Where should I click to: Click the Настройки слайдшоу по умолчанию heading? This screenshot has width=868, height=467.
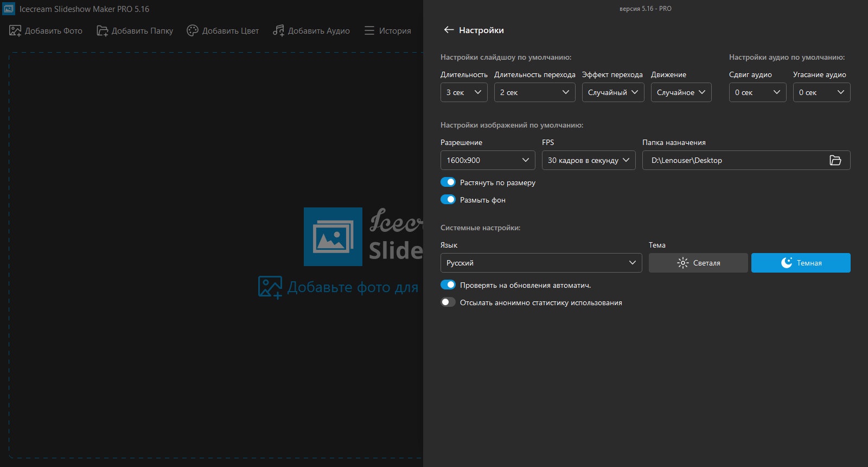point(506,57)
